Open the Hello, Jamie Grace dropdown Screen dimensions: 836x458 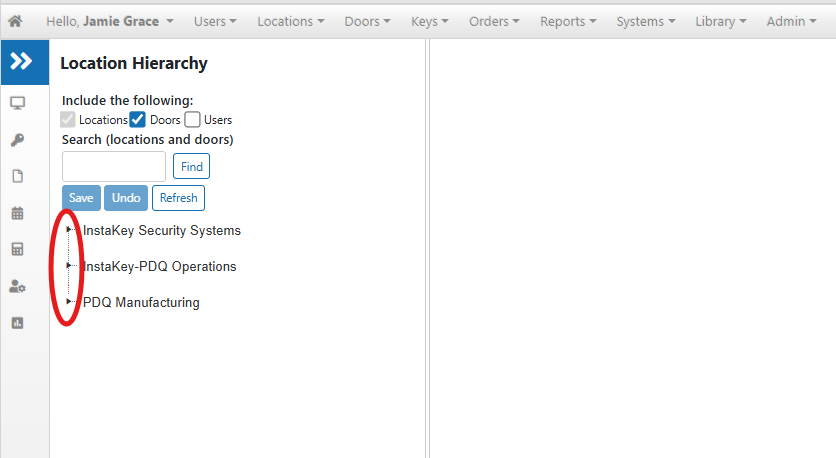[x=110, y=21]
